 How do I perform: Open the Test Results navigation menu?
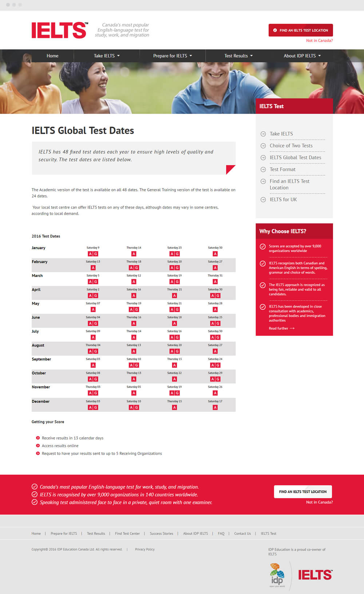tap(238, 56)
